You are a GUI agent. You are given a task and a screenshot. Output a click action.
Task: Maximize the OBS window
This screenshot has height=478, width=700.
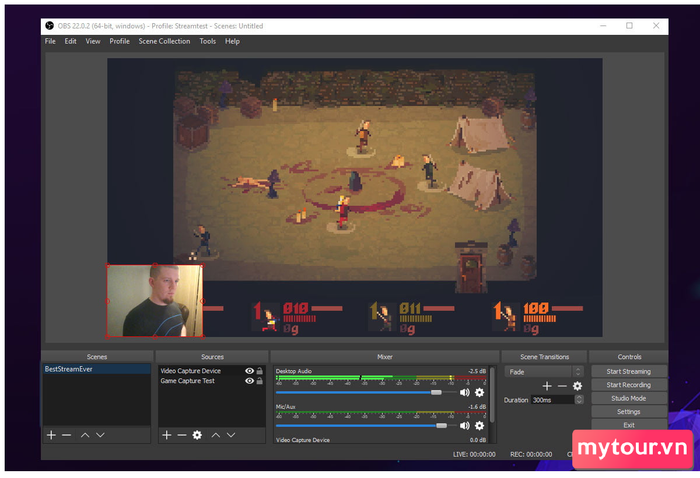(x=629, y=26)
